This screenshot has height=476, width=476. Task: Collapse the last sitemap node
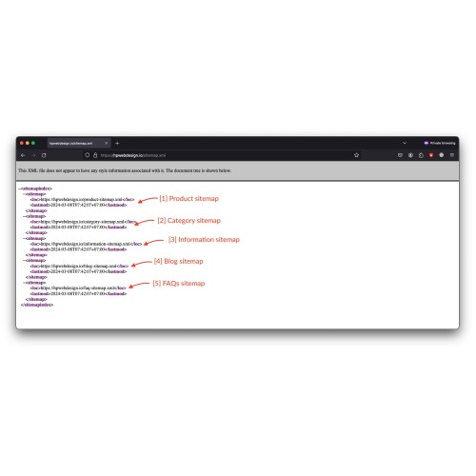coord(24,283)
